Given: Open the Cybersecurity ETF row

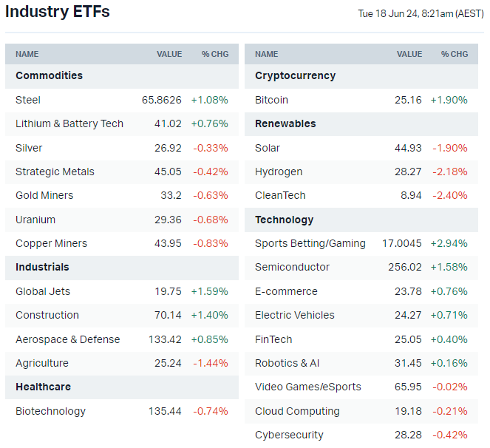Looking at the screenshot, I should (289, 435).
